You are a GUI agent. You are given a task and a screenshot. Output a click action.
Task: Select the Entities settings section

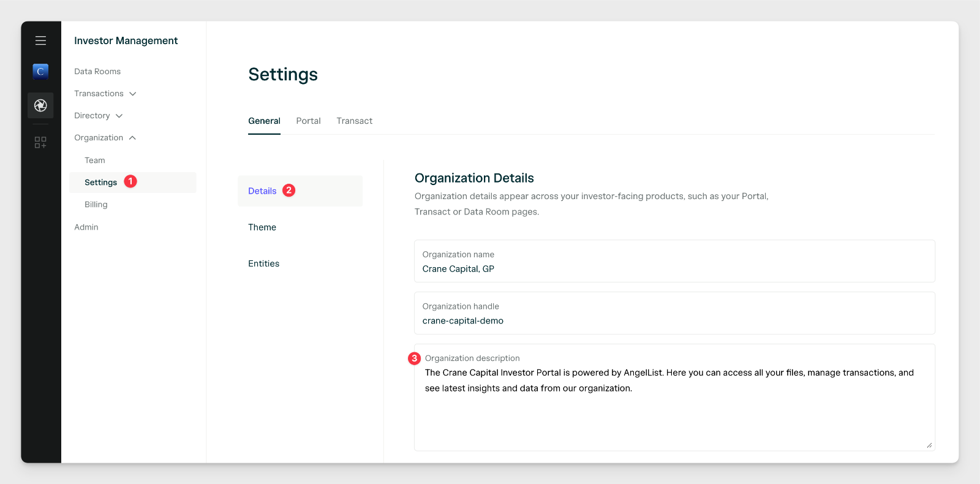coord(263,263)
